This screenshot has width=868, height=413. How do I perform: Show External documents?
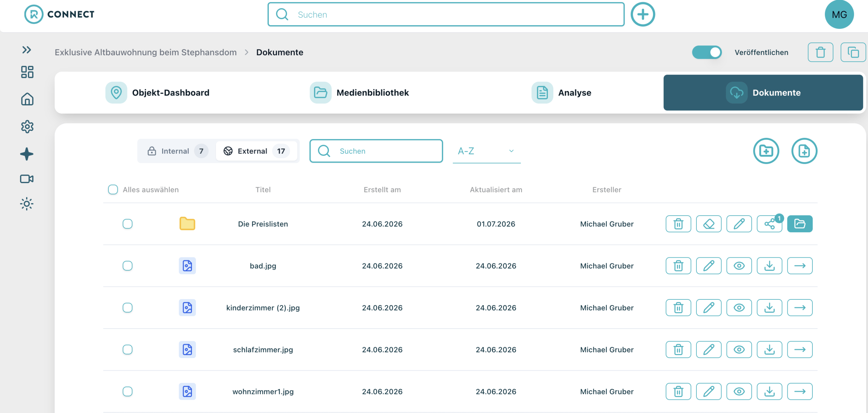256,151
